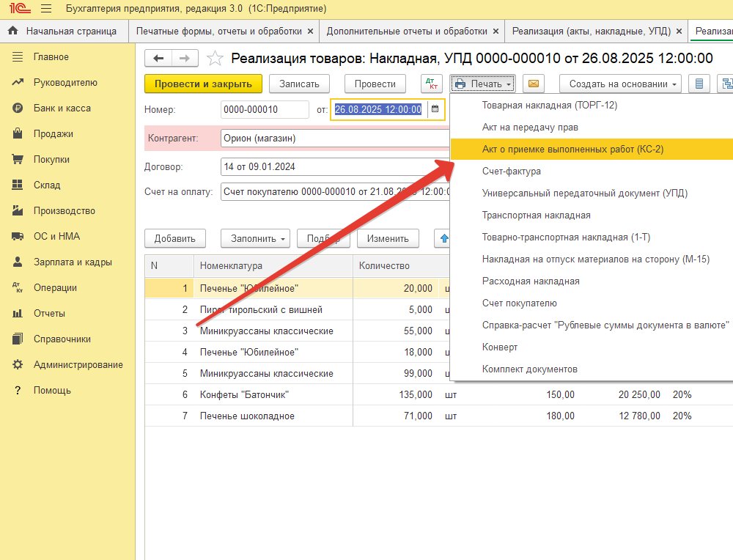Select row Пирог тирольский с вишней
This screenshot has height=560, width=733.
click(298, 309)
